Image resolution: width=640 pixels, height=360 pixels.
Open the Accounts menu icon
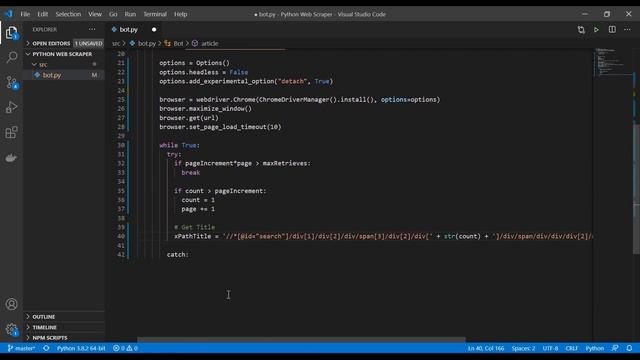(11, 304)
